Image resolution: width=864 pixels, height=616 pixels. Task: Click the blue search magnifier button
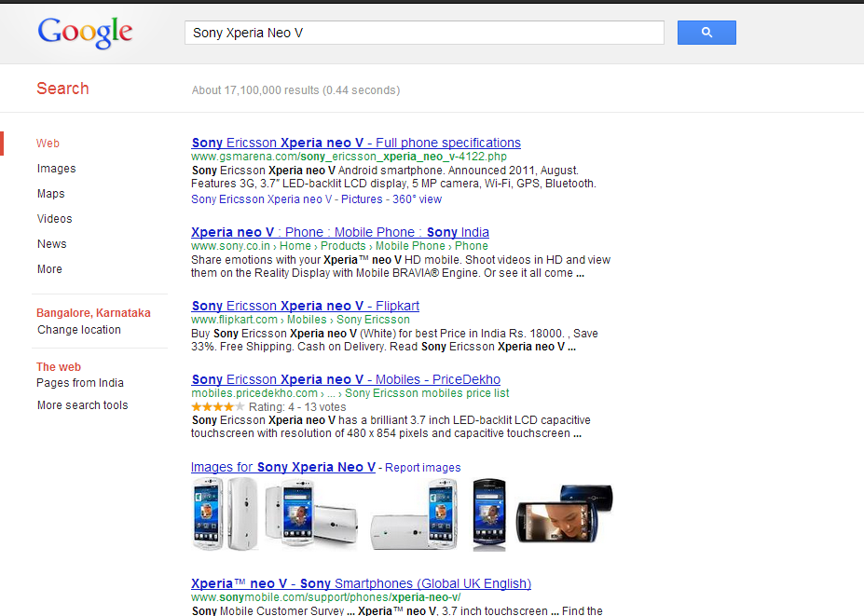pos(706,33)
